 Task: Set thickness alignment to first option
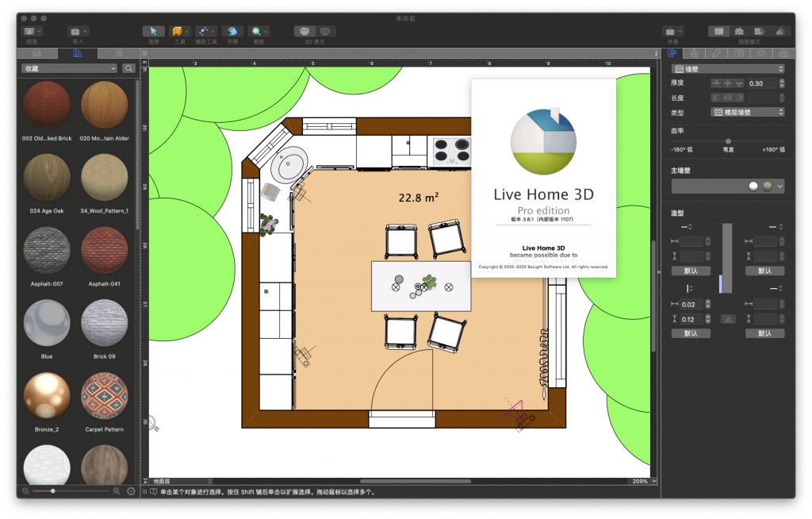point(716,83)
